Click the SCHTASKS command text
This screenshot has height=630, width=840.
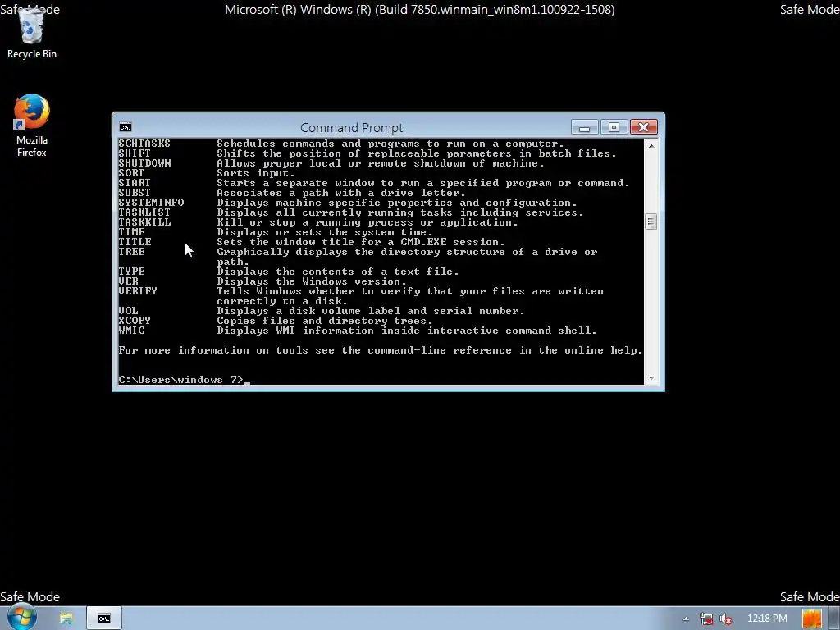(144, 144)
